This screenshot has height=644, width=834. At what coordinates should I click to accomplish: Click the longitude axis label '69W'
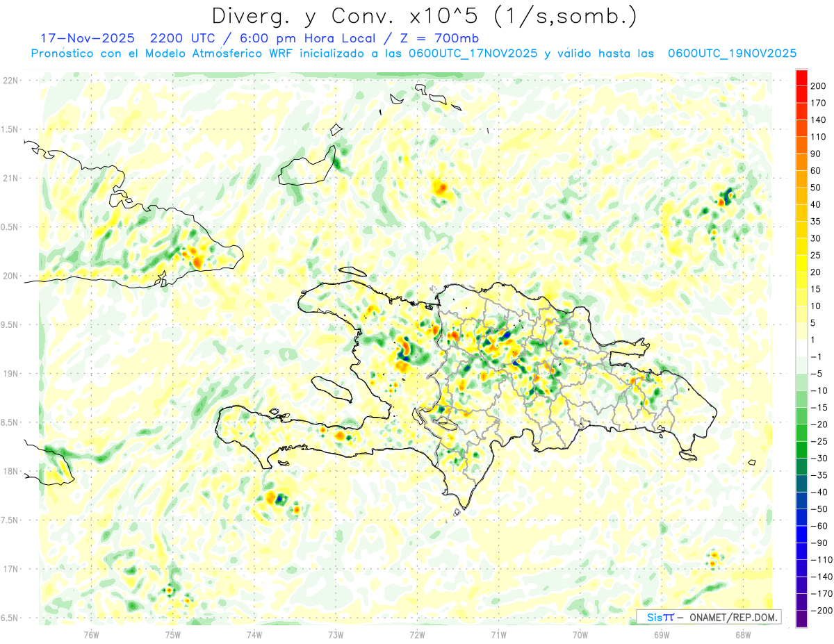pyautogui.click(x=661, y=634)
